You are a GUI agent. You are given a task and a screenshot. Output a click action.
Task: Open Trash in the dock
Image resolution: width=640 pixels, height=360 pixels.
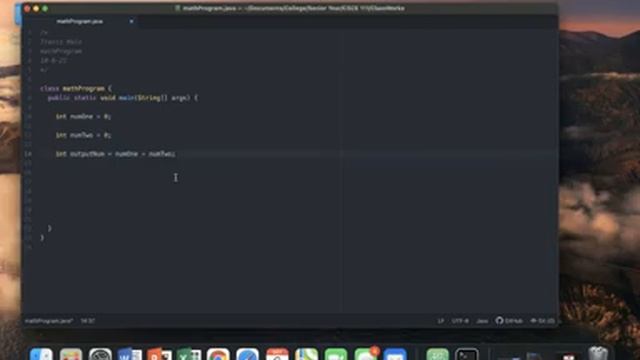[x=598, y=353]
